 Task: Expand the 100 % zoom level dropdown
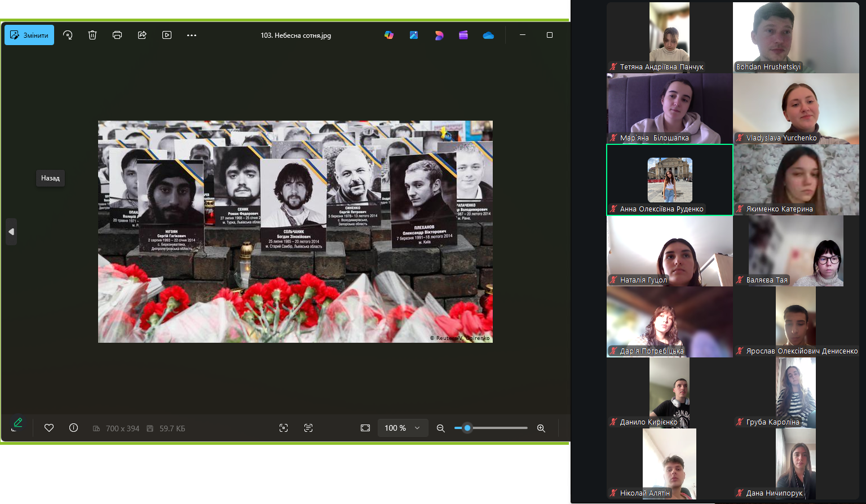(x=403, y=428)
